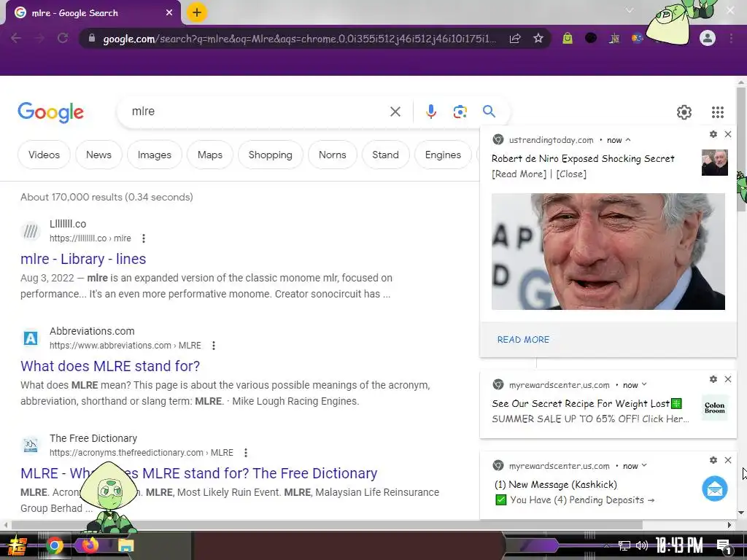Select the Norns filter chip
The width and height of the screenshot is (747, 560).
coord(333,155)
